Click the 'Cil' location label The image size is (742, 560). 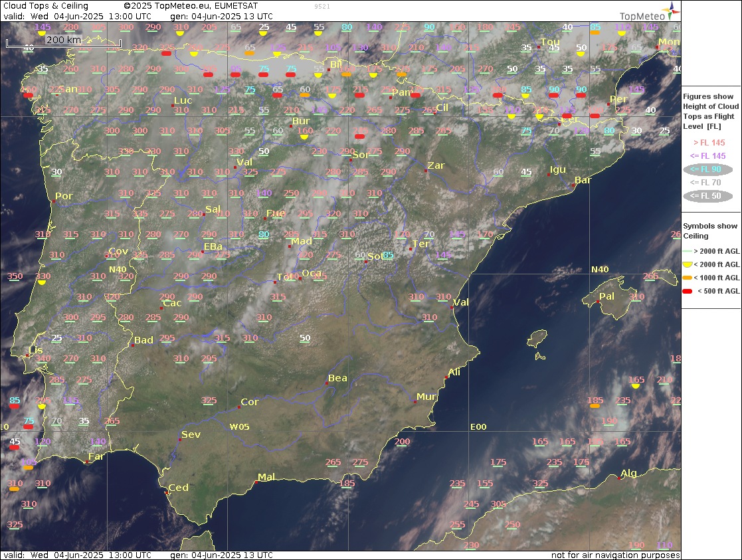[442, 108]
